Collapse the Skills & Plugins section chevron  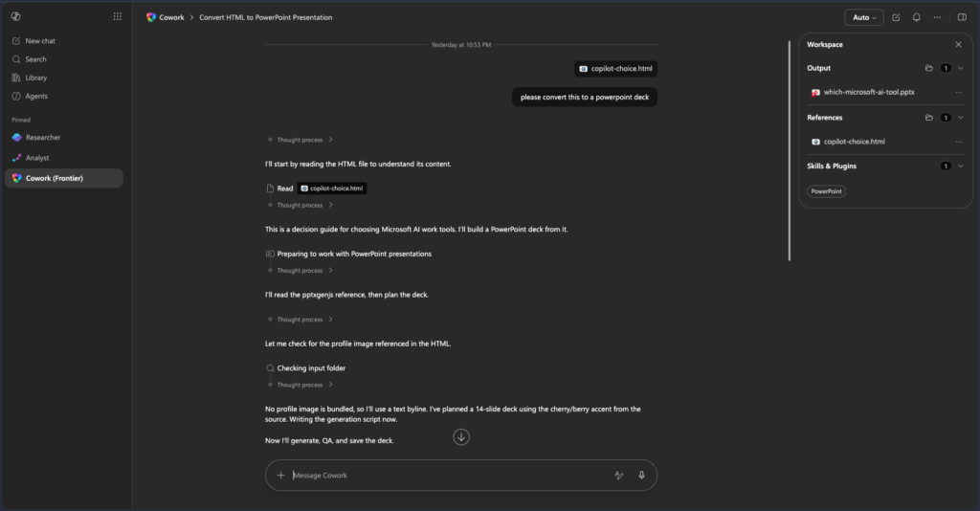click(x=961, y=167)
